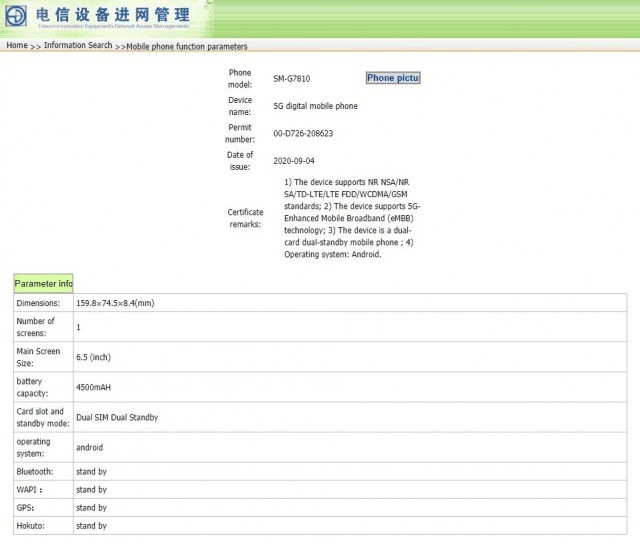Screen dimensions: 640x544
Task: Click the Dimensions value 159.8×74.5×8.4(mm)
Action: click(x=115, y=303)
